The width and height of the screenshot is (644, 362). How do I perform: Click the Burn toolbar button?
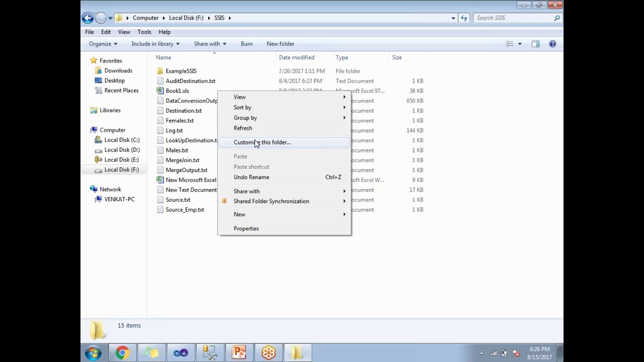click(x=247, y=44)
